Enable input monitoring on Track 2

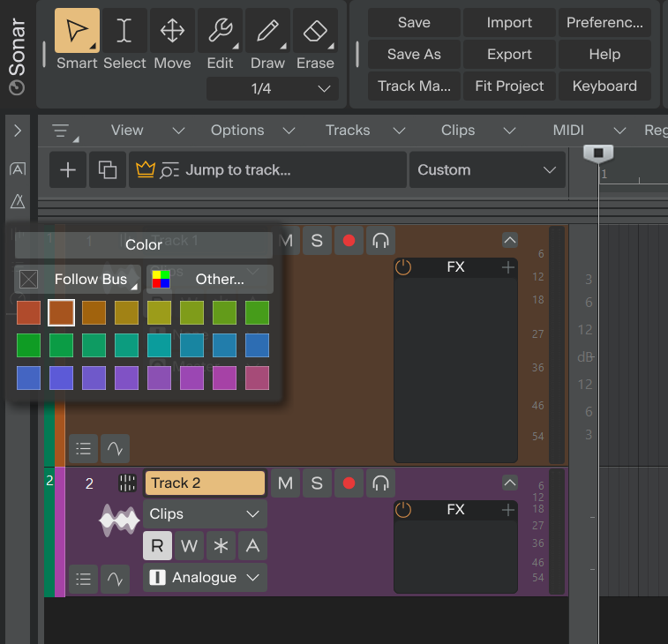(x=381, y=483)
